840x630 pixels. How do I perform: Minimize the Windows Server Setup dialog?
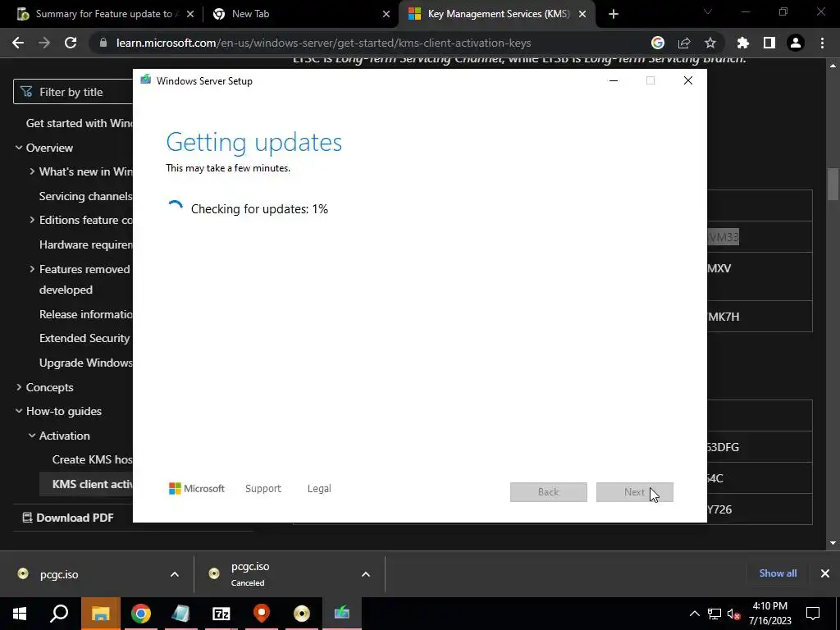point(614,81)
